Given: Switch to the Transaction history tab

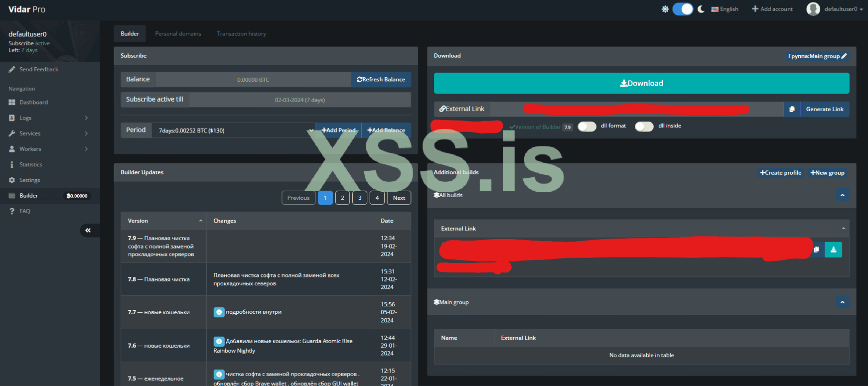Looking at the screenshot, I should tap(242, 34).
